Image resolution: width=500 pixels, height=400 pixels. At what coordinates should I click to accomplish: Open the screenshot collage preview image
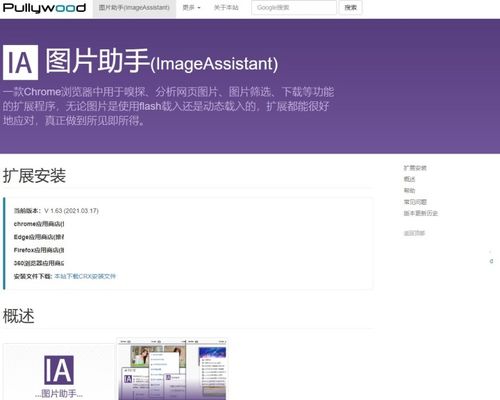pos(172,369)
